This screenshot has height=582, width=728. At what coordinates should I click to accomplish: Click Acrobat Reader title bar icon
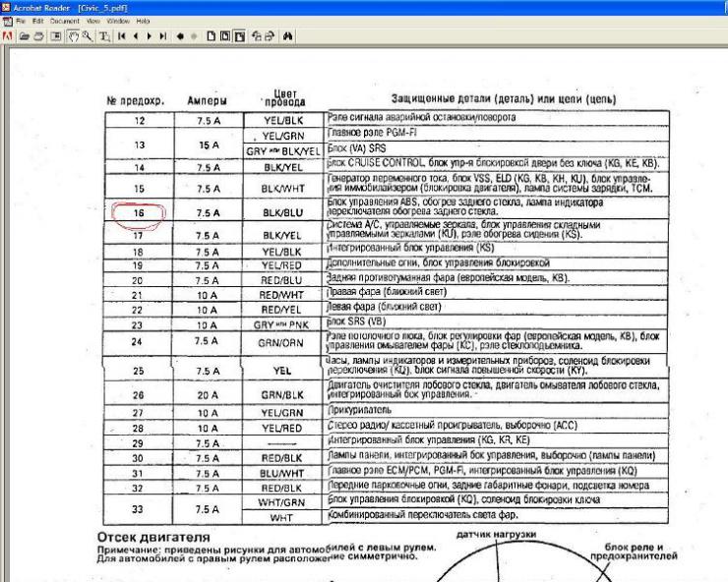pyautogui.click(x=6, y=8)
